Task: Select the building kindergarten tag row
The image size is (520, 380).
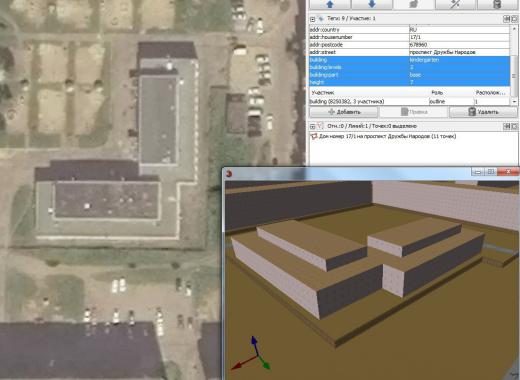Action: [x=409, y=60]
